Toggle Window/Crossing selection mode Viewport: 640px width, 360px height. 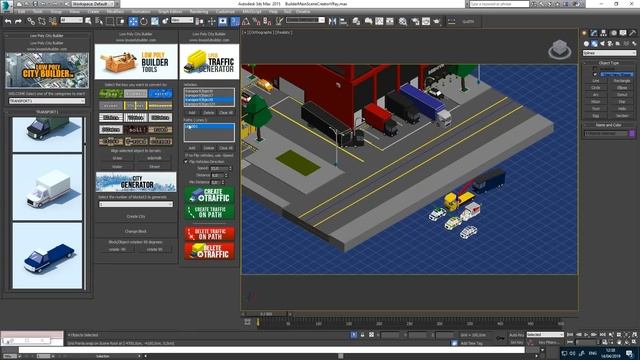[x=121, y=21]
